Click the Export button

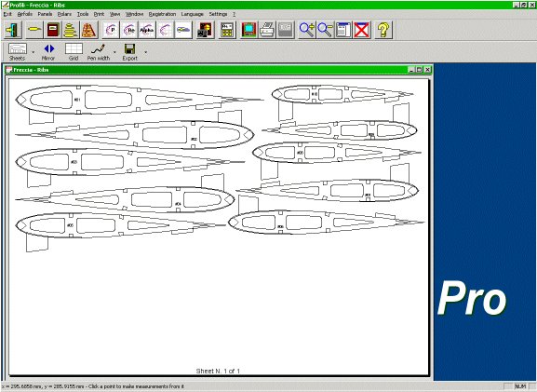pos(129,52)
